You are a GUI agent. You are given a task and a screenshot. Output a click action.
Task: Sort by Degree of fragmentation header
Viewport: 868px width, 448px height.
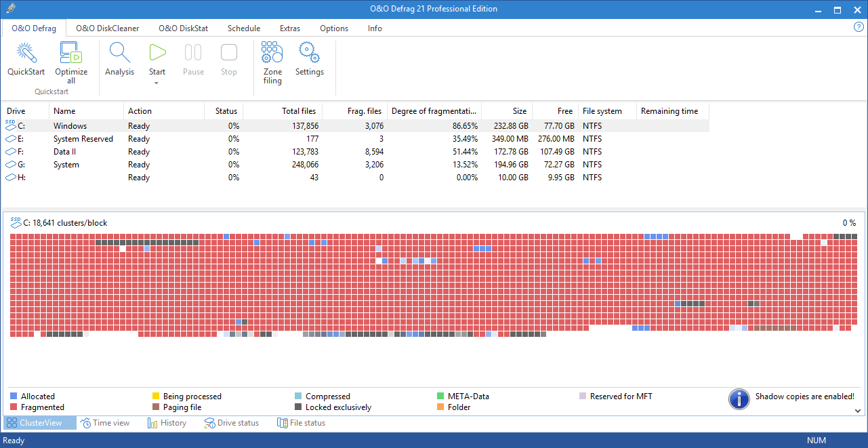[x=434, y=111]
